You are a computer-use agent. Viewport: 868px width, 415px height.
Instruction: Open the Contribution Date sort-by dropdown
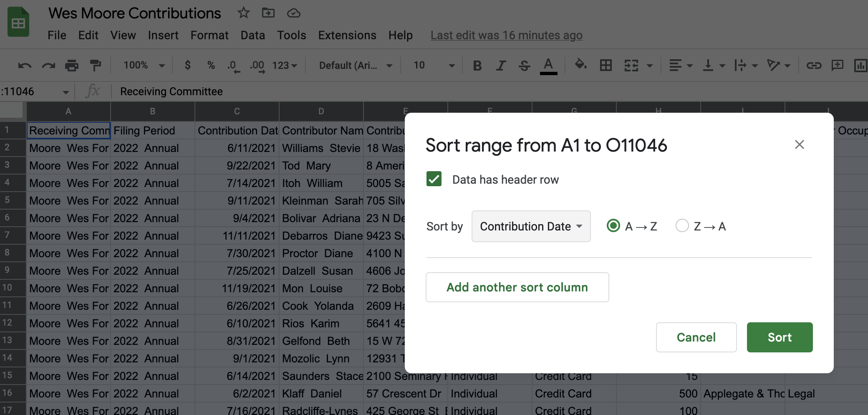pos(531,226)
